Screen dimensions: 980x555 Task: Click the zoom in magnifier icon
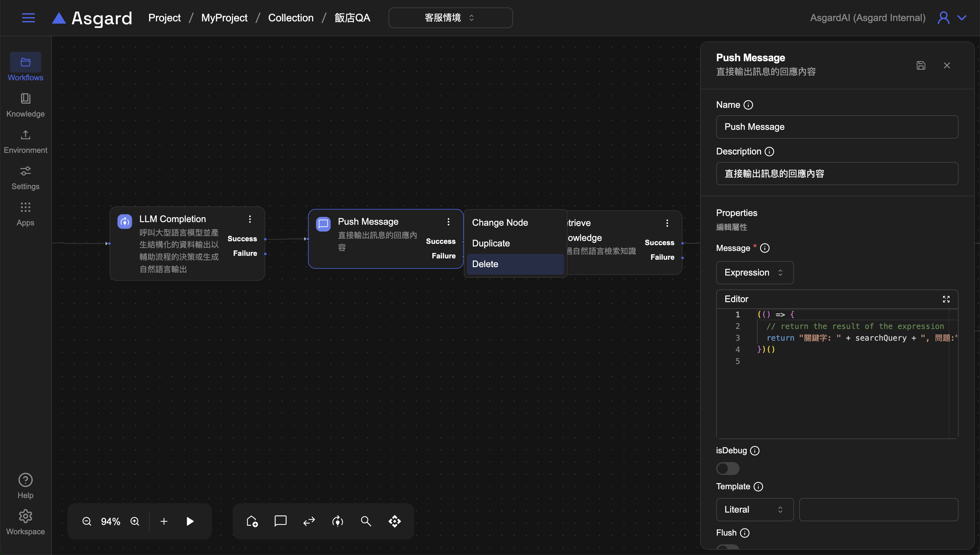[x=135, y=521]
